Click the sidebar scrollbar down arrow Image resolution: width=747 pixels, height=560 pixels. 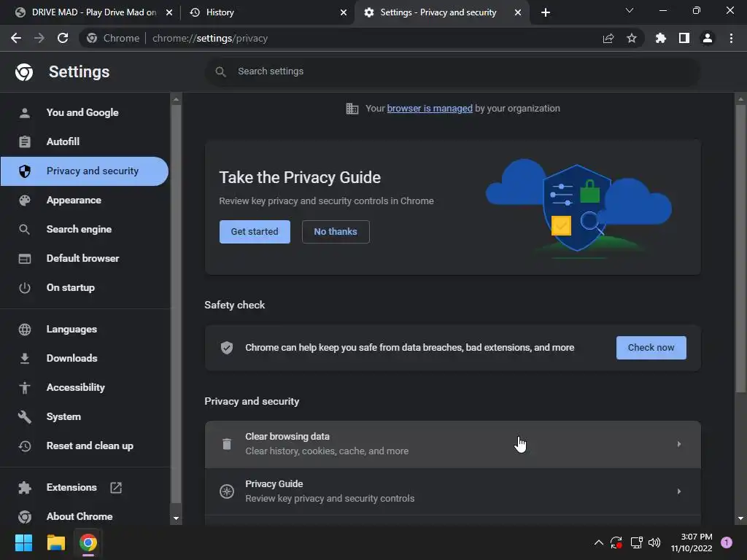click(x=177, y=518)
